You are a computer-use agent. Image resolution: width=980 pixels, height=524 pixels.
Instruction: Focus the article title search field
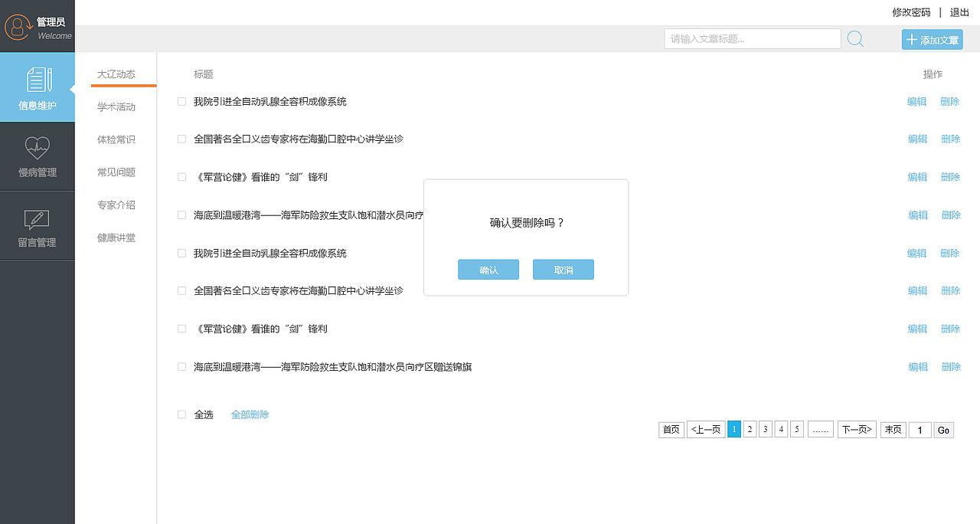click(753, 39)
